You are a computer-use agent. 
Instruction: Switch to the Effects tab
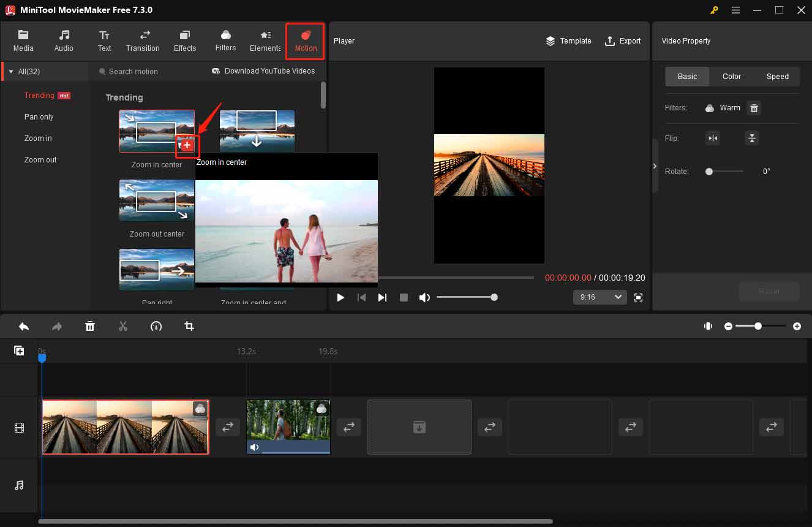pyautogui.click(x=185, y=40)
